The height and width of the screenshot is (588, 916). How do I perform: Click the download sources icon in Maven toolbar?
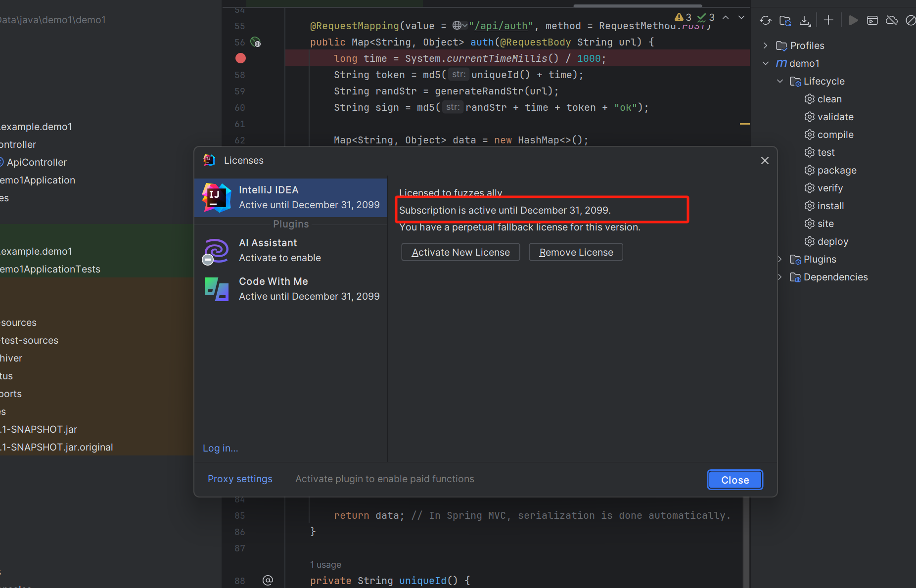[x=805, y=20]
